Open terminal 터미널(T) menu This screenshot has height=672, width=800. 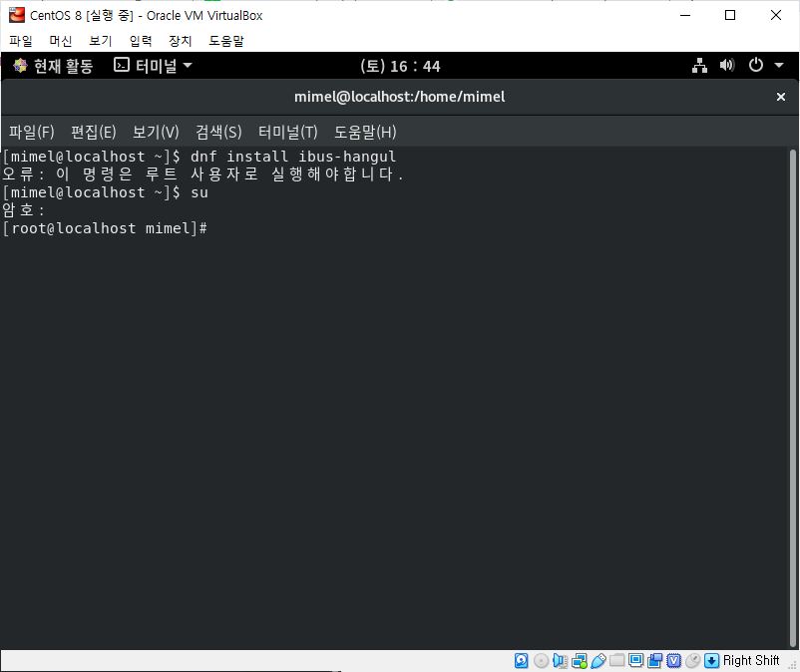coord(287,132)
